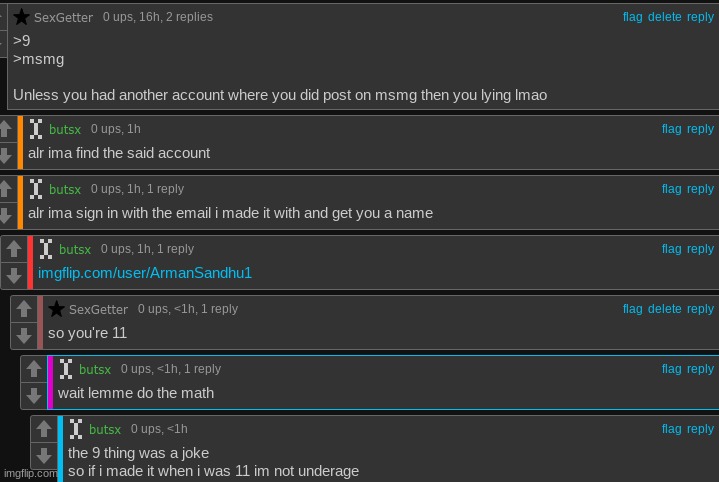This screenshot has width=719, height=482.
Task: Click the star icon beside top SexGetter comment
Action: pos(21,17)
